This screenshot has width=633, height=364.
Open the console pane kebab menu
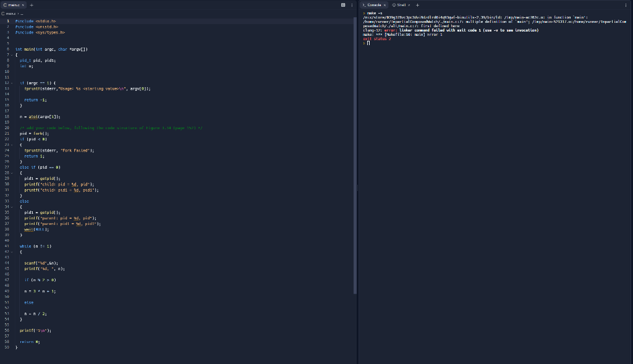[x=626, y=5]
